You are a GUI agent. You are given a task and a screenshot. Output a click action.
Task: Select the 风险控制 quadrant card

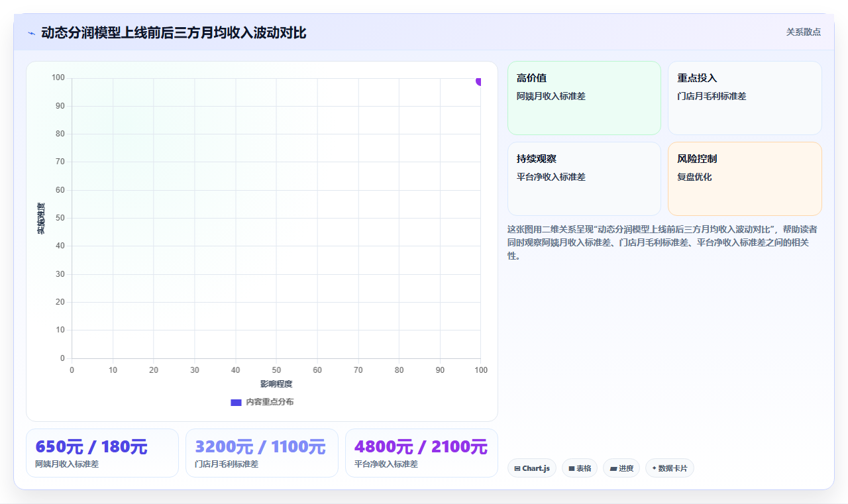click(x=745, y=179)
